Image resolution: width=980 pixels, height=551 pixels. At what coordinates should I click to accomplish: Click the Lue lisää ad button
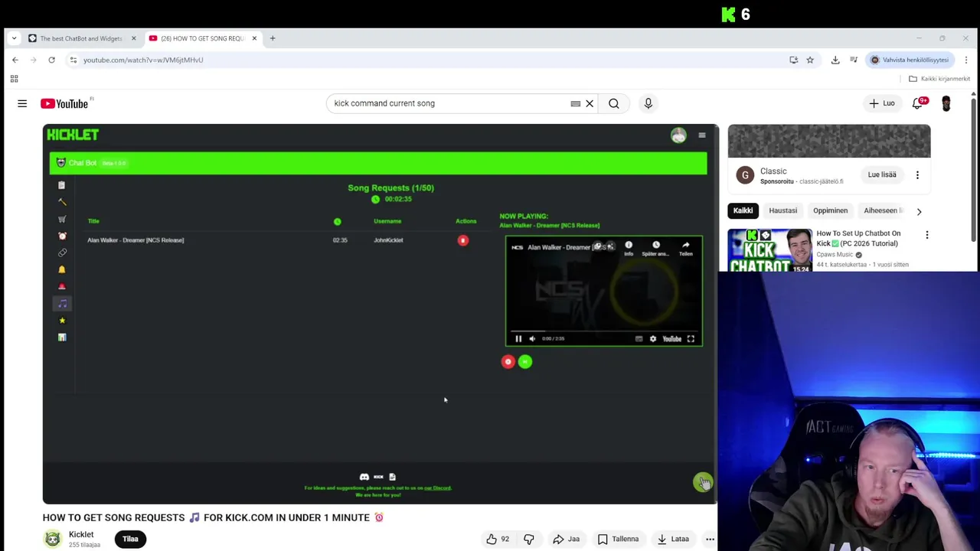coord(882,174)
